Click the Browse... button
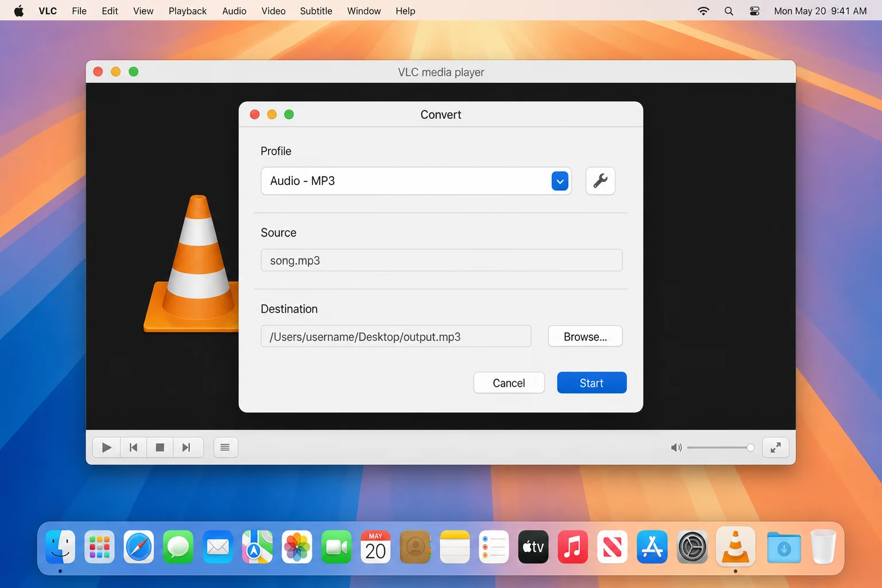 click(x=585, y=336)
